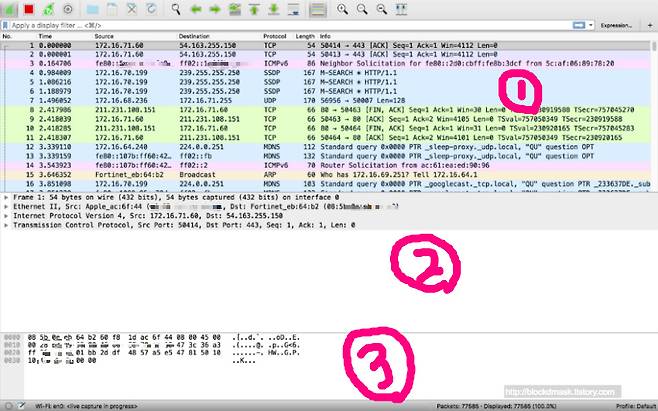658x411 pixels.
Task: Open capture options gear icon
Action: click(x=68, y=9)
